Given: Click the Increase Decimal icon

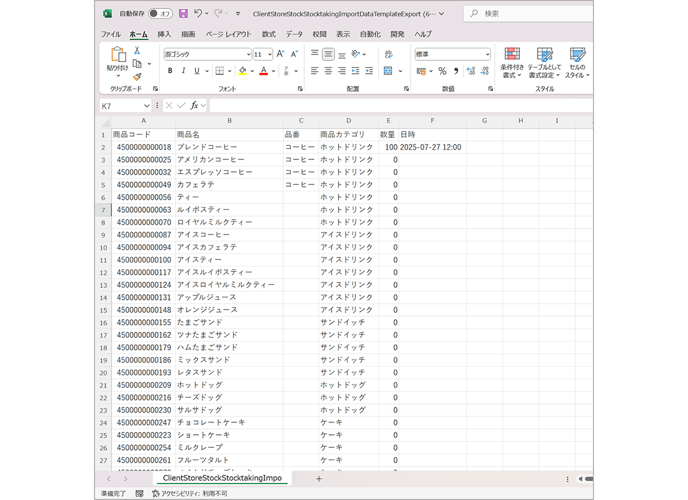Looking at the screenshot, I should pos(471,71).
